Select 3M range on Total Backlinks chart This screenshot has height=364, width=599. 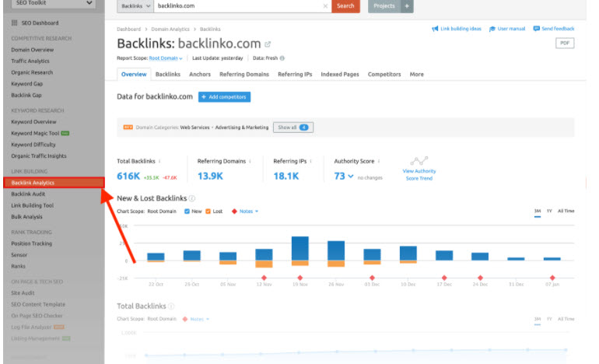point(537,319)
